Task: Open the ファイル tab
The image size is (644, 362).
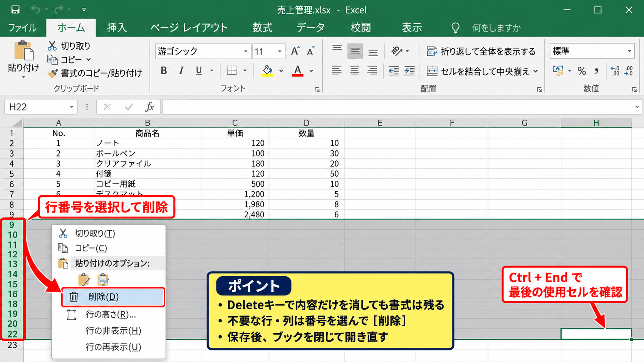Action: point(22,28)
